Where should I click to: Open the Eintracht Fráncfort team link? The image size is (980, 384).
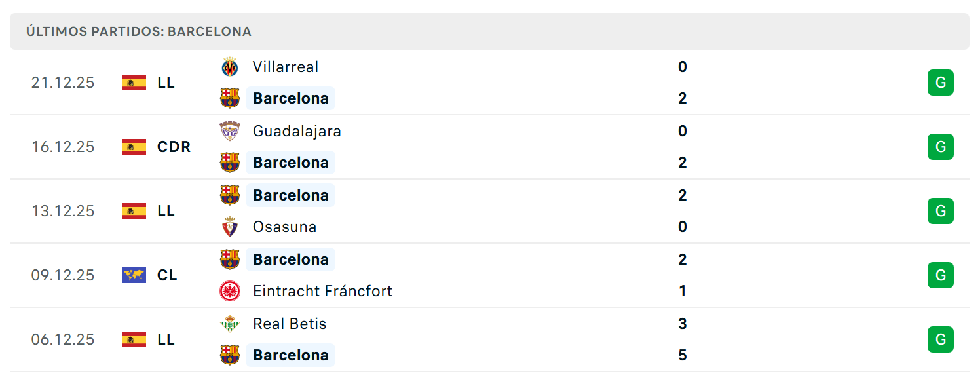[x=322, y=291]
